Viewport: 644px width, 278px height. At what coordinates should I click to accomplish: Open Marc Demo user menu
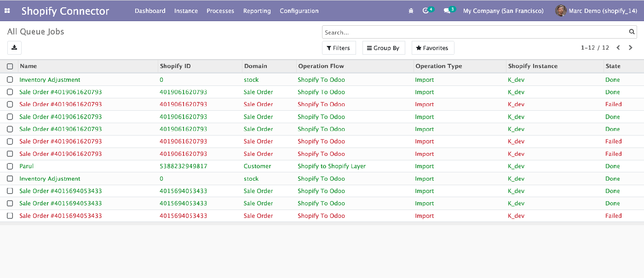pos(596,11)
